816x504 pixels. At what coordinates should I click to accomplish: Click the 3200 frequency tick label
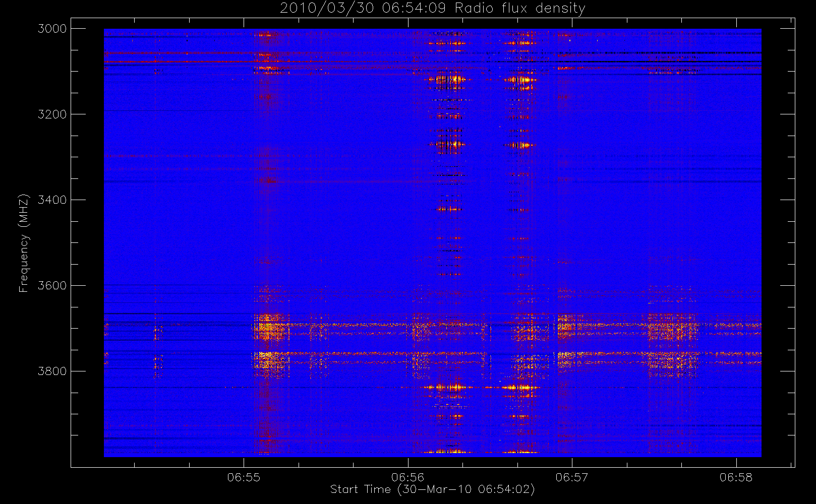[52, 114]
